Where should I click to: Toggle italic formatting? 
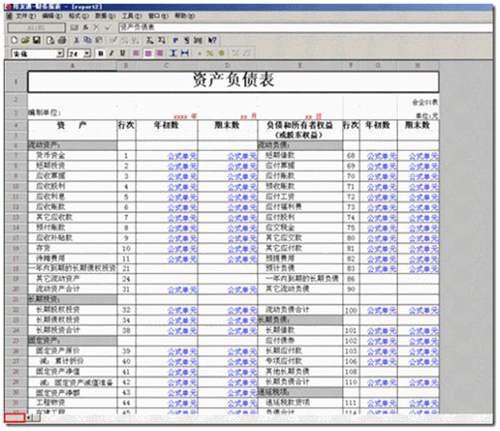click(x=112, y=53)
